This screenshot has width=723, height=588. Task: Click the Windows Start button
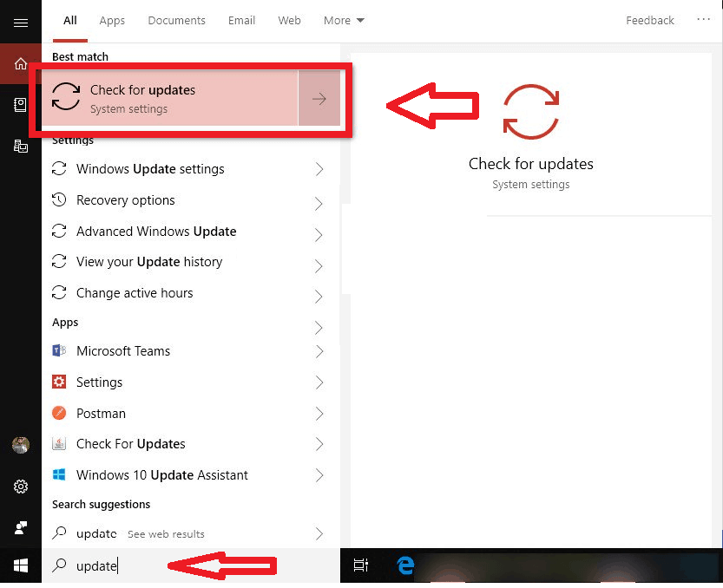[21, 565]
